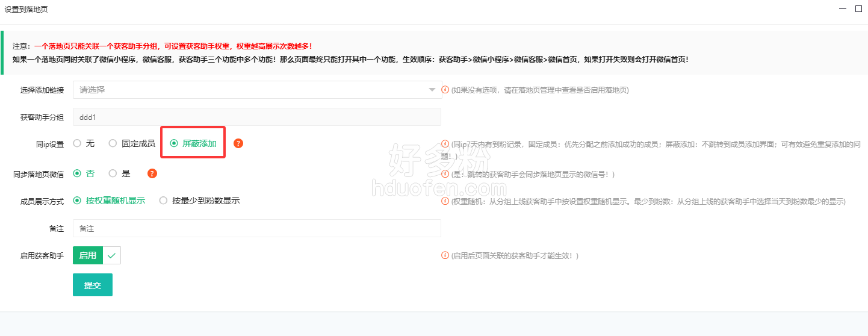
Task: Click the 提交 submit button
Action: point(92,285)
